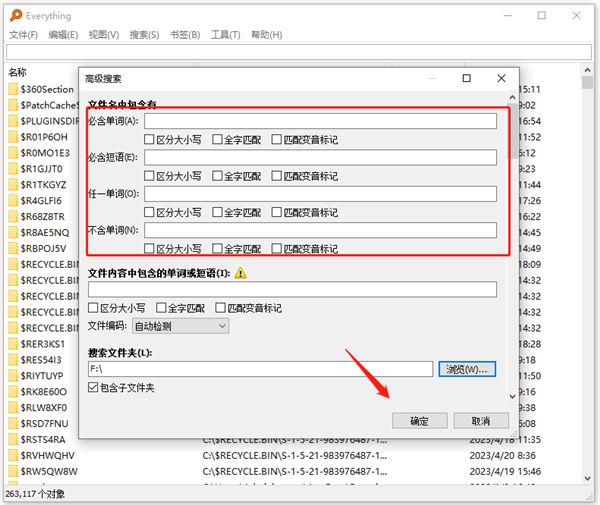Viewport: 600px width, 505px height.
Task: Click warning icon beside 文件内容中包含的单词或短语
Action: point(240,273)
